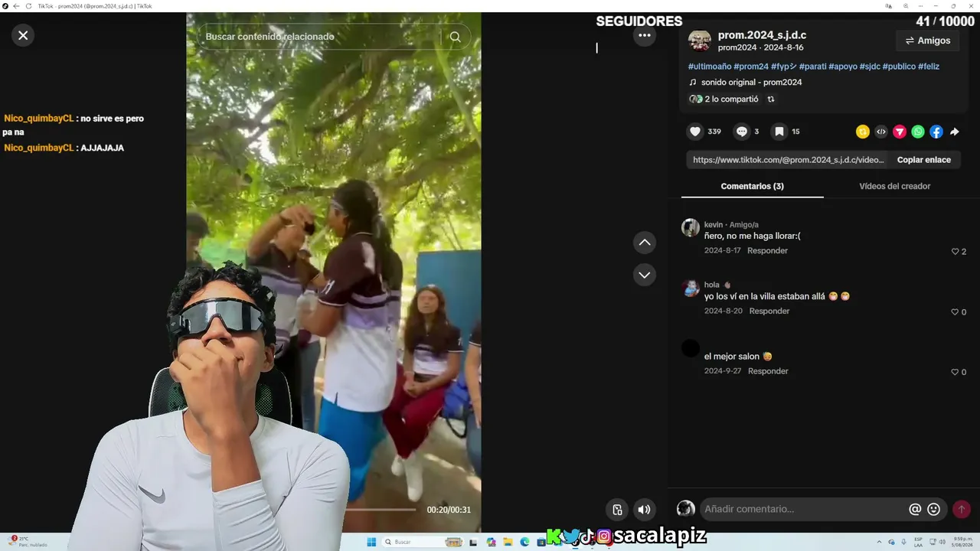Open the #publico hashtag
The height and width of the screenshot is (551, 980).
[899, 67]
